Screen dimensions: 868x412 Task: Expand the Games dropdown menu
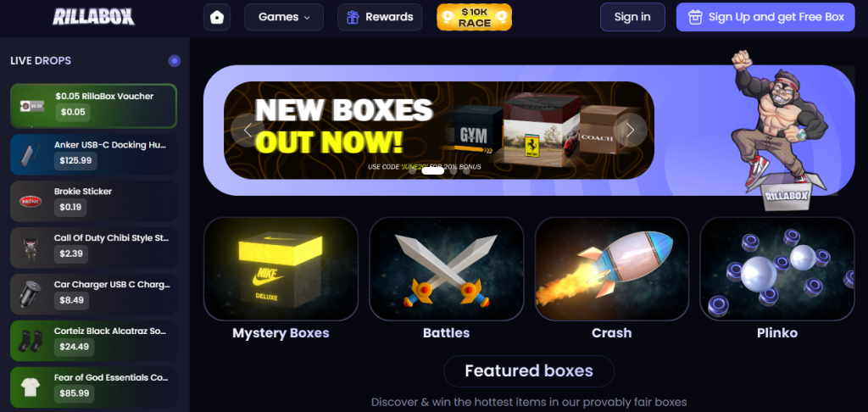[x=284, y=17]
